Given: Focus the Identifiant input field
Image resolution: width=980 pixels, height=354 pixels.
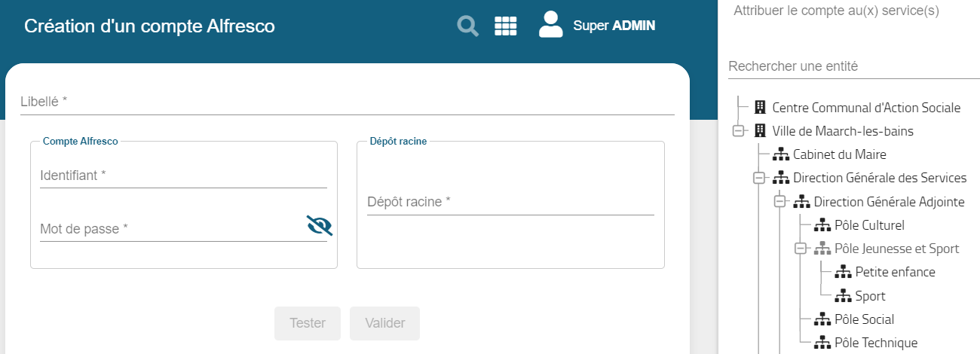Looking at the screenshot, I should [183, 175].
